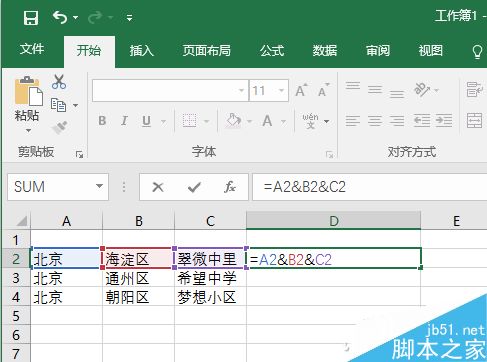The image size is (487, 362).
Task: Click the Increase Font Size icon
Action: click(301, 90)
